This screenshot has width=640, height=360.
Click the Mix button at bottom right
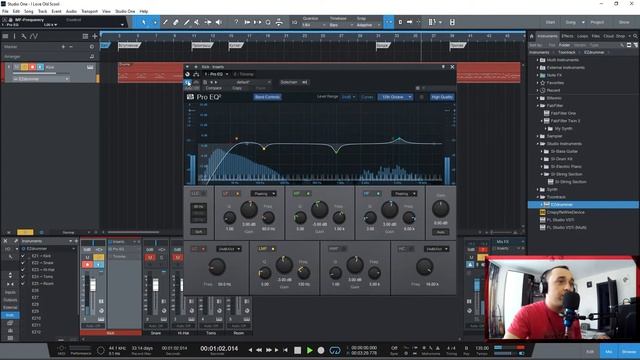609,351
